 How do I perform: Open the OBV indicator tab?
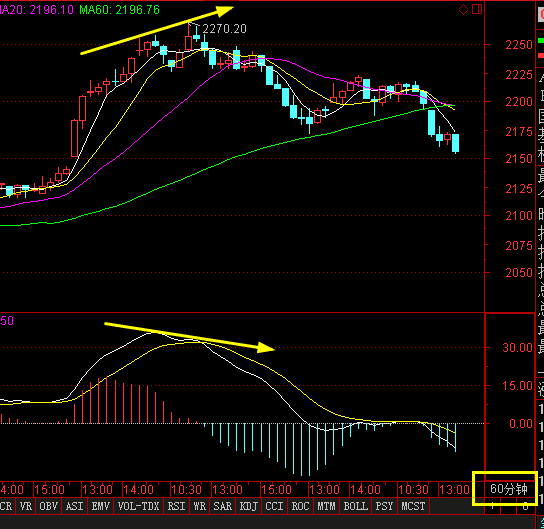(x=49, y=506)
